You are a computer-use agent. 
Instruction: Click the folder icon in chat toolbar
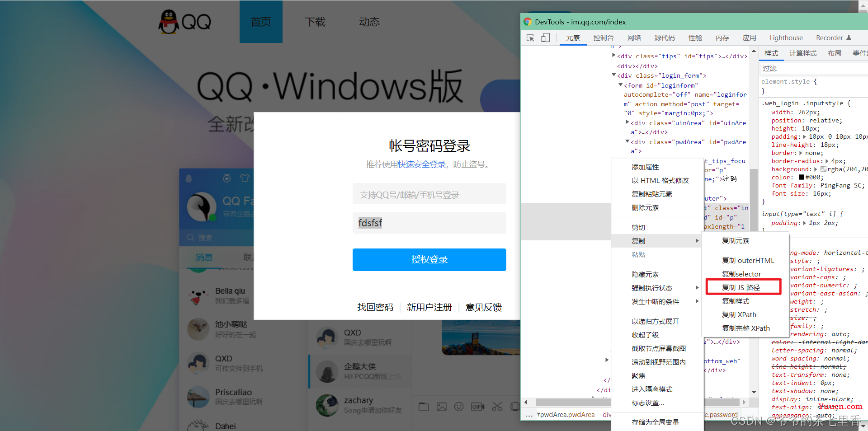tap(424, 407)
